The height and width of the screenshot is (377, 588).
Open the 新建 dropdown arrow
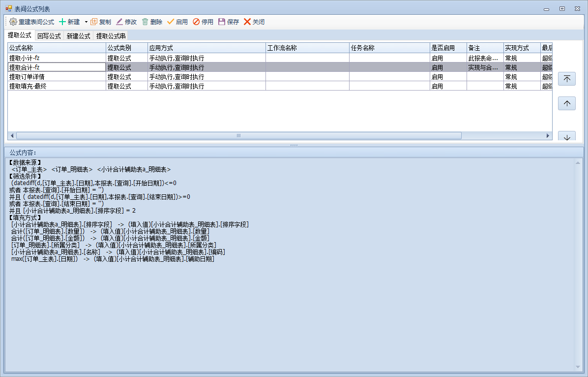pos(86,22)
